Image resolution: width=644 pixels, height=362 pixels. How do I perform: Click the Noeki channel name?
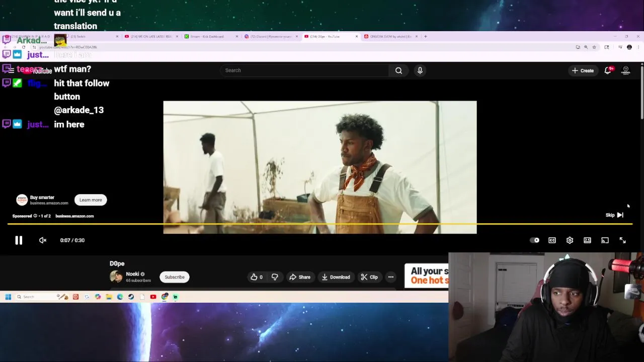[x=132, y=274]
